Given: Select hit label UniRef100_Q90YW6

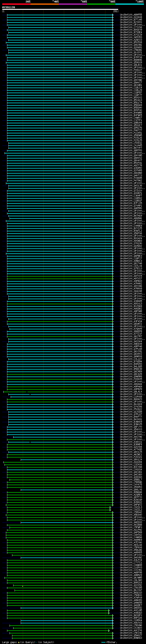Looking at the screenshot, I should point(131,80).
